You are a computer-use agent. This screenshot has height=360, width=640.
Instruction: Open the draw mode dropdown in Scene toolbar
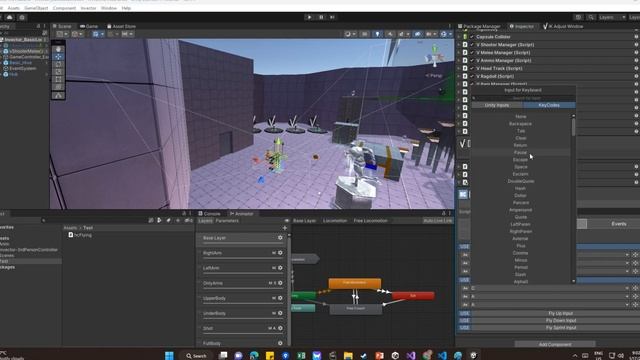coord(350,34)
